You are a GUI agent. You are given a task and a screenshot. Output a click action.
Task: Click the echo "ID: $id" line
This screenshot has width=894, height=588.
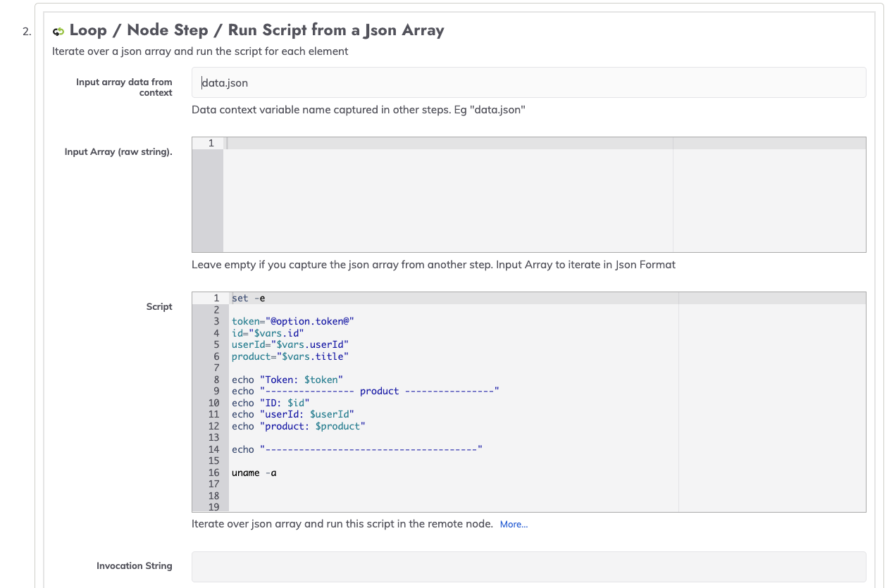pyautogui.click(x=271, y=403)
